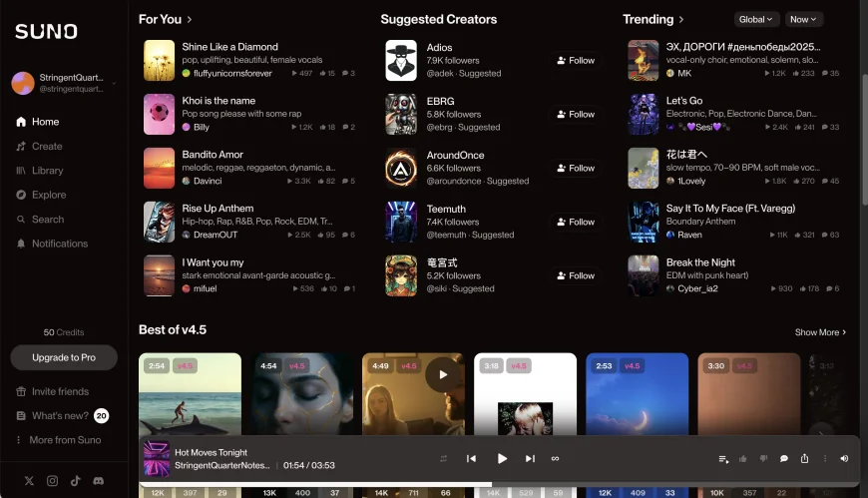Open Suno's Discord link
Screen dimensions: 868x498
[x=98, y=481]
